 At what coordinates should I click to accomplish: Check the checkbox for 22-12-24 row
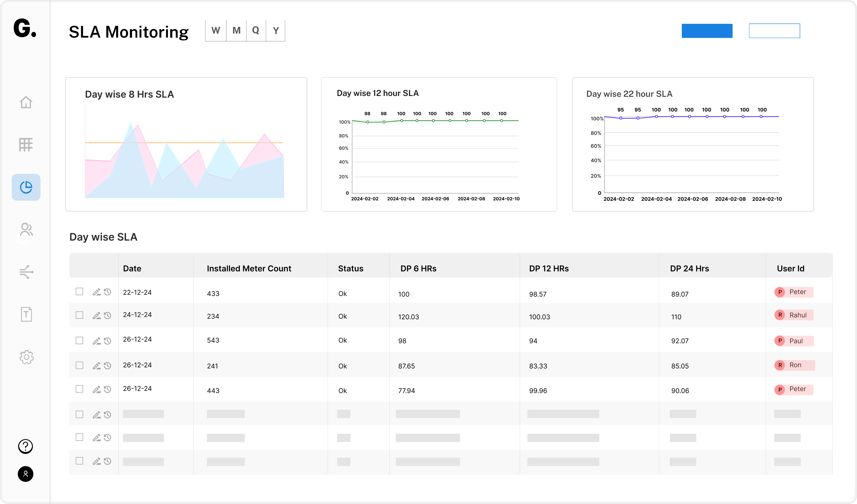pyautogui.click(x=79, y=291)
